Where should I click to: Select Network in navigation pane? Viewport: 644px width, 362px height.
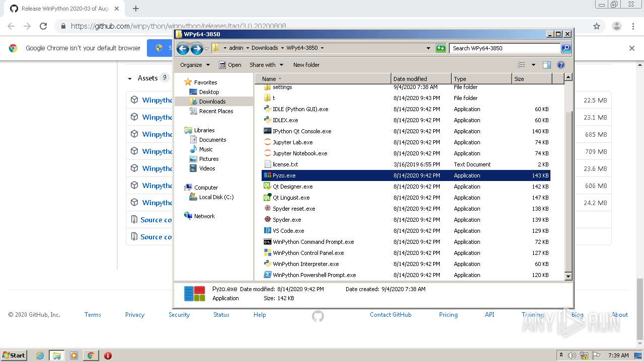(x=204, y=216)
